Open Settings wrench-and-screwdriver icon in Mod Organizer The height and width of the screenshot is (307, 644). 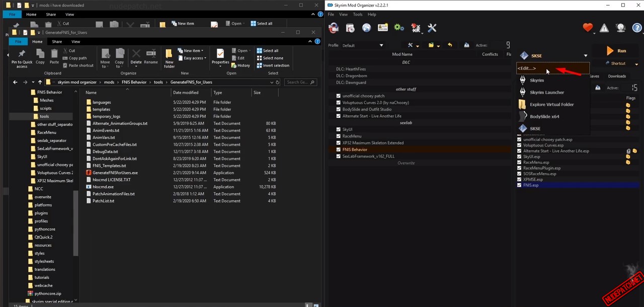(x=432, y=28)
